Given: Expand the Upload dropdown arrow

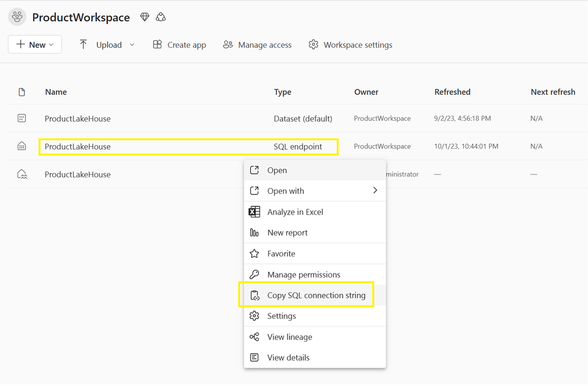Looking at the screenshot, I should point(132,45).
